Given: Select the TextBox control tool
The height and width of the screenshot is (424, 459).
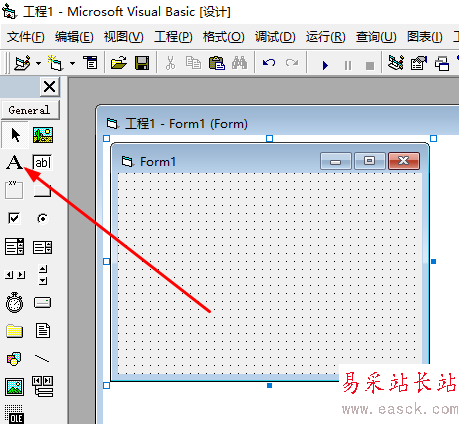Looking at the screenshot, I should [x=42, y=162].
